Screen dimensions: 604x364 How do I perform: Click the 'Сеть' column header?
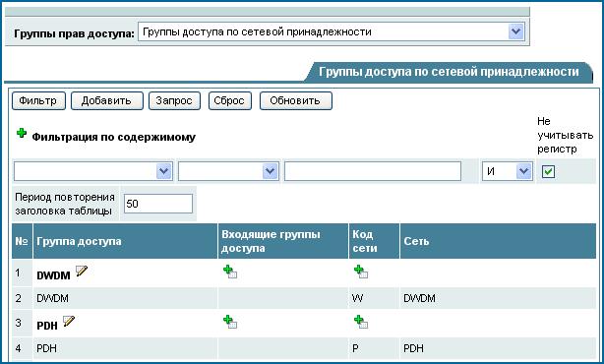498,241
